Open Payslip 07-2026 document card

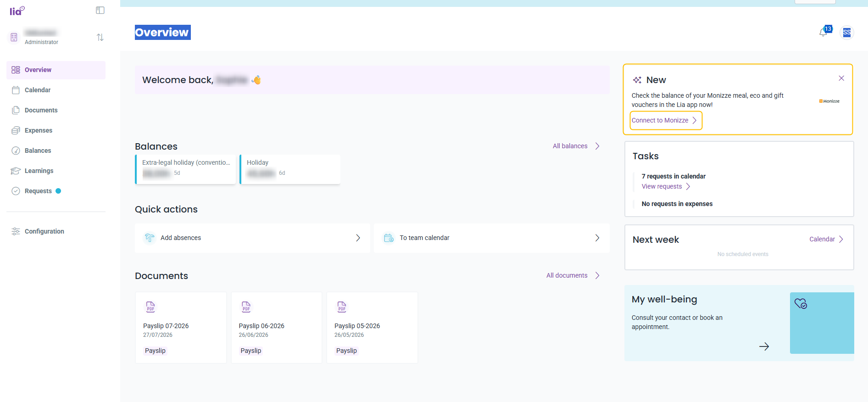pos(181,328)
